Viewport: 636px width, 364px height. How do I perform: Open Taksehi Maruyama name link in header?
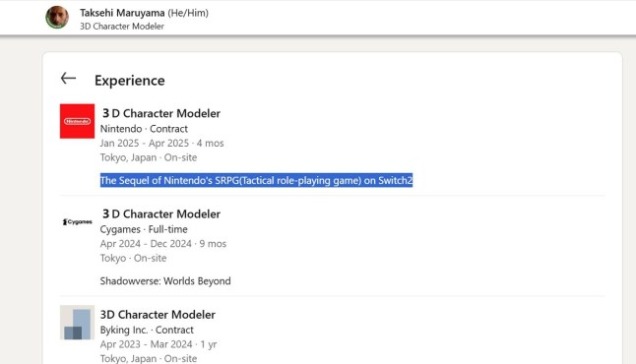coord(122,13)
